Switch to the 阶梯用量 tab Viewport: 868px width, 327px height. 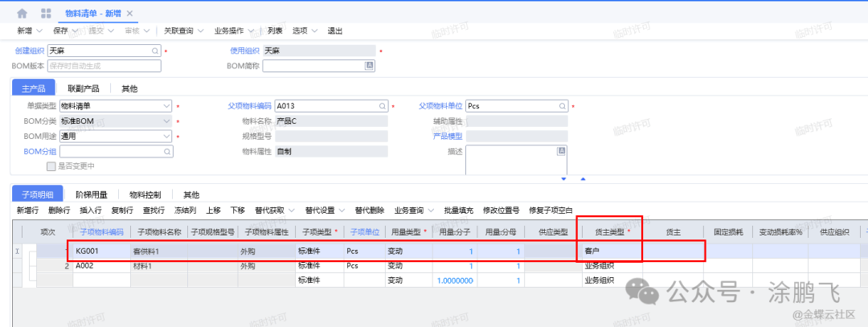tap(92, 194)
